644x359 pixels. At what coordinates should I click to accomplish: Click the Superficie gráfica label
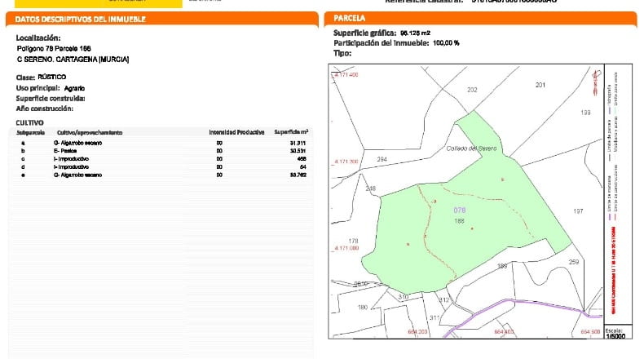coord(364,33)
